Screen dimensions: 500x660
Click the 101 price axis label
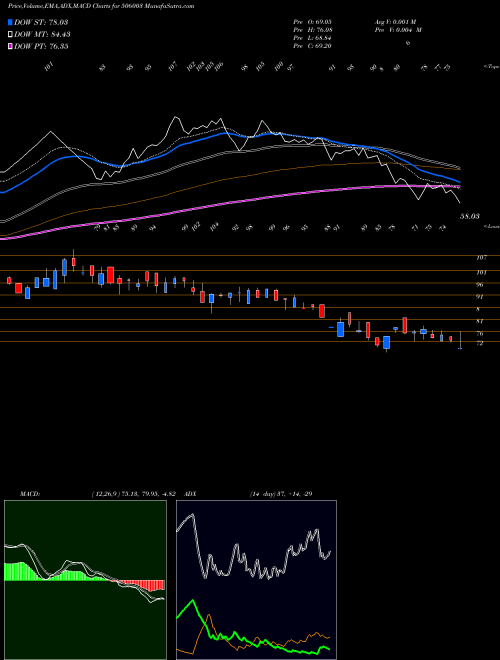pos(481,272)
